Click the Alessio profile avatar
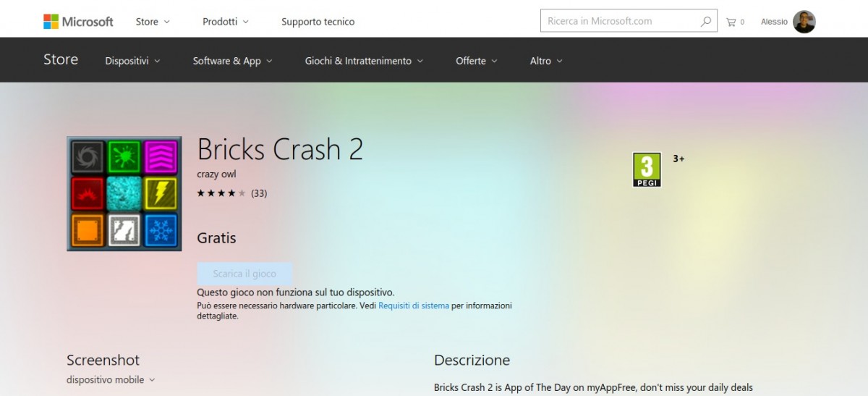 (804, 22)
